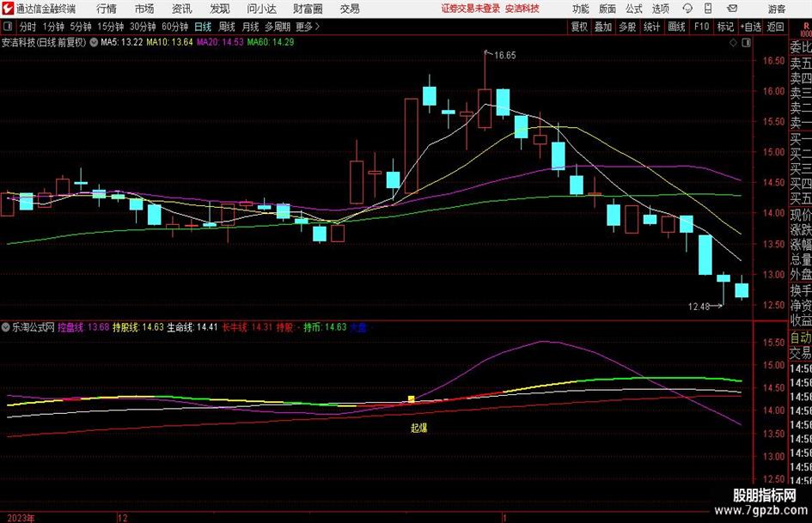This screenshot has height=523, width=812.
Task: Click the 统计 statistics toolbar button
Action: [x=651, y=27]
